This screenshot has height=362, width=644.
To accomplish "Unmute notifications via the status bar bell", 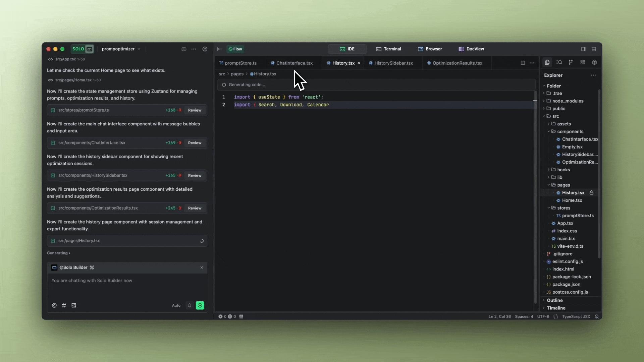I will tap(597, 316).
